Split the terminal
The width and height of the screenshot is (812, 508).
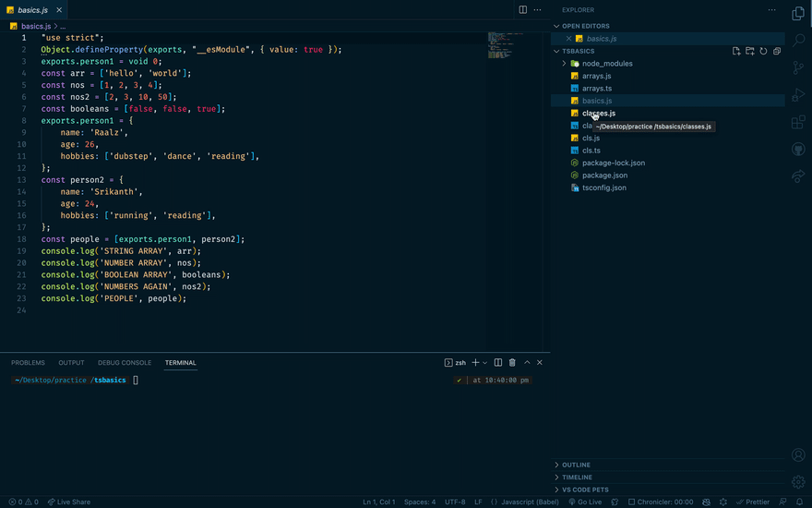(x=497, y=362)
